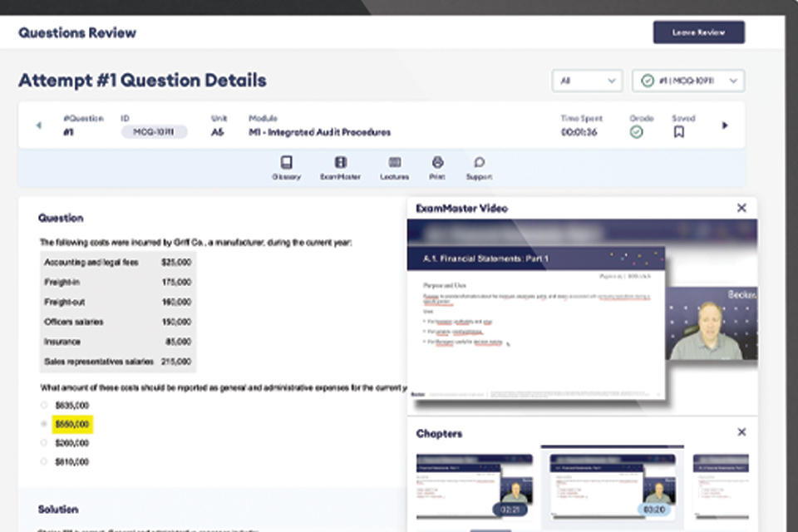798x532 pixels.
Task: Select the $810,000 answer option
Action: (x=65, y=461)
